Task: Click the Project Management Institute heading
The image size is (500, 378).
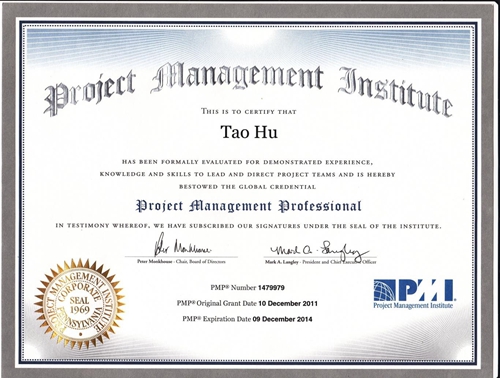Action: (x=248, y=88)
